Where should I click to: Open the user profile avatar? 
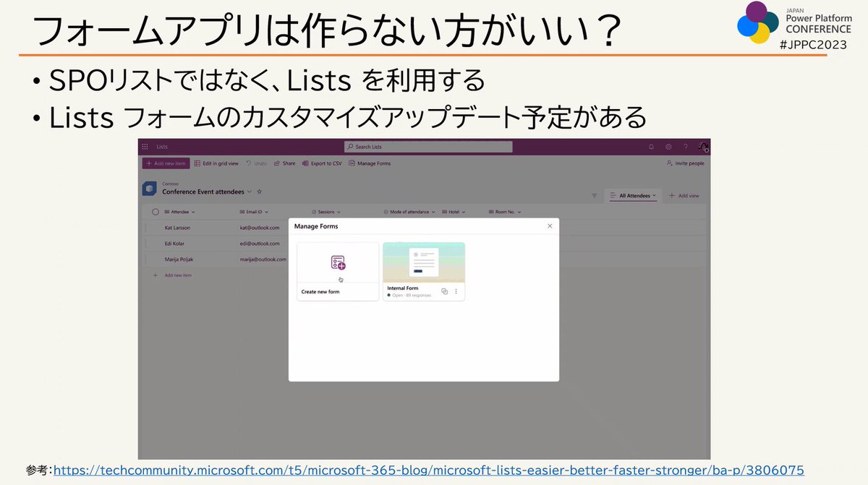click(703, 147)
